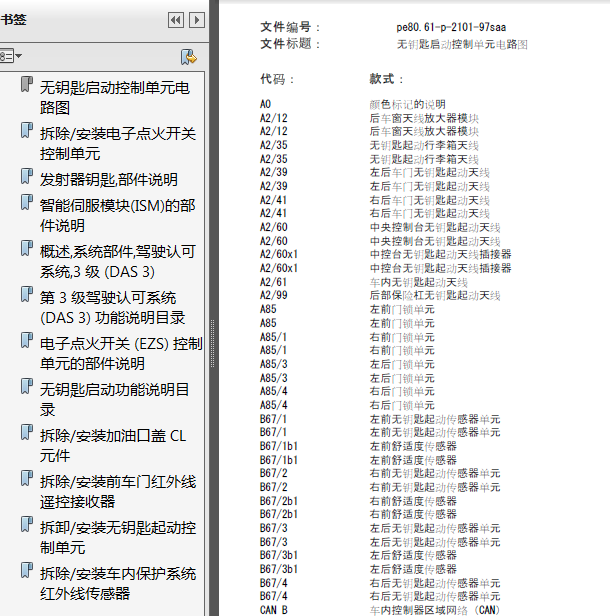The height and width of the screenshot is (616, 610).
Task: Click bookmark icon beside 拆除/安装车内保护系统
Action: (x=27, y=570)
